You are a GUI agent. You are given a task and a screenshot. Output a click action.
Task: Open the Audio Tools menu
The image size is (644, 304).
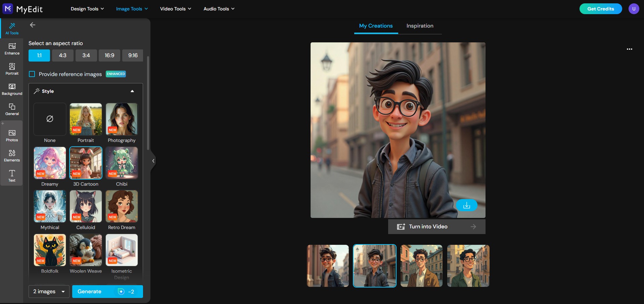pyautogui.click(x=218, y=9)
